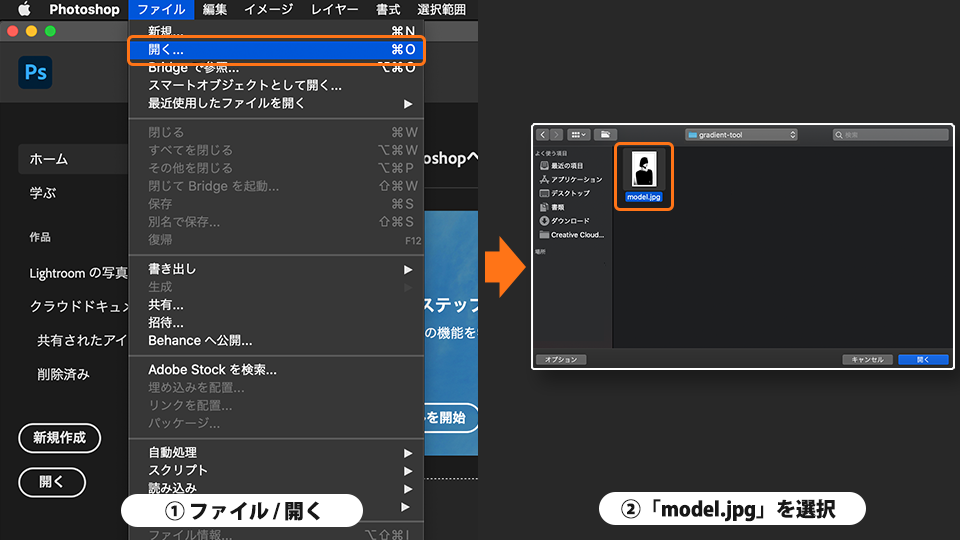Image resolution: width=960 pixels, height=540 pixels.
Task: Open the レイヤー menu
Action: point(334,9)
